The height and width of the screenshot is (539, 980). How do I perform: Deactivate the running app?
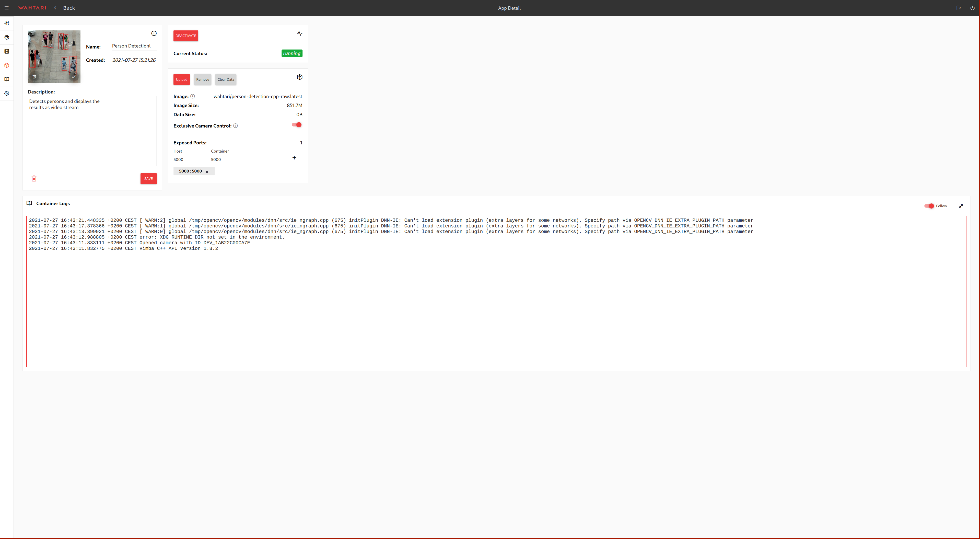186,36
